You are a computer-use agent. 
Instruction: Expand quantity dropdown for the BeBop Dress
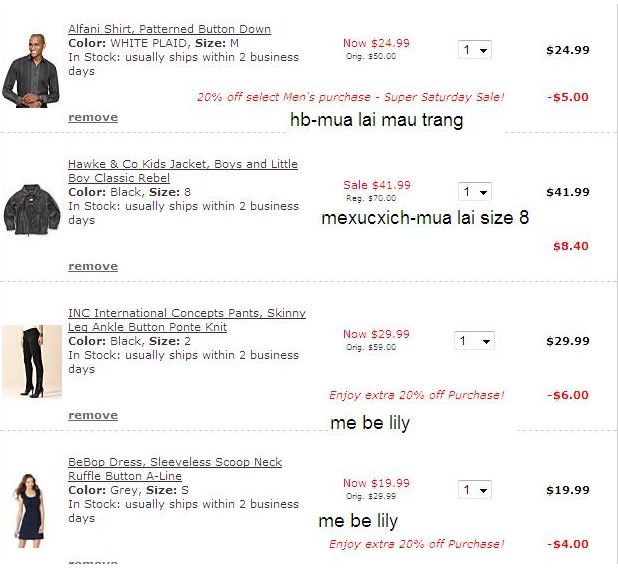475,490
